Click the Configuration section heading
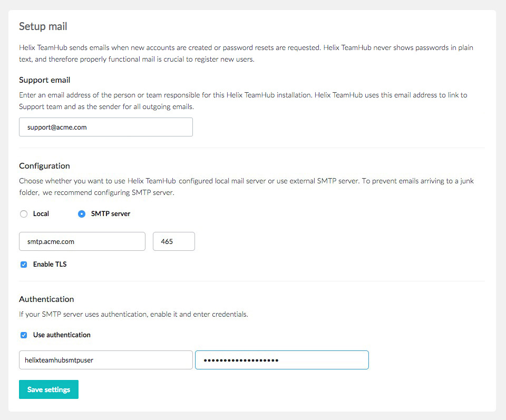 click(x=44, y=165)
